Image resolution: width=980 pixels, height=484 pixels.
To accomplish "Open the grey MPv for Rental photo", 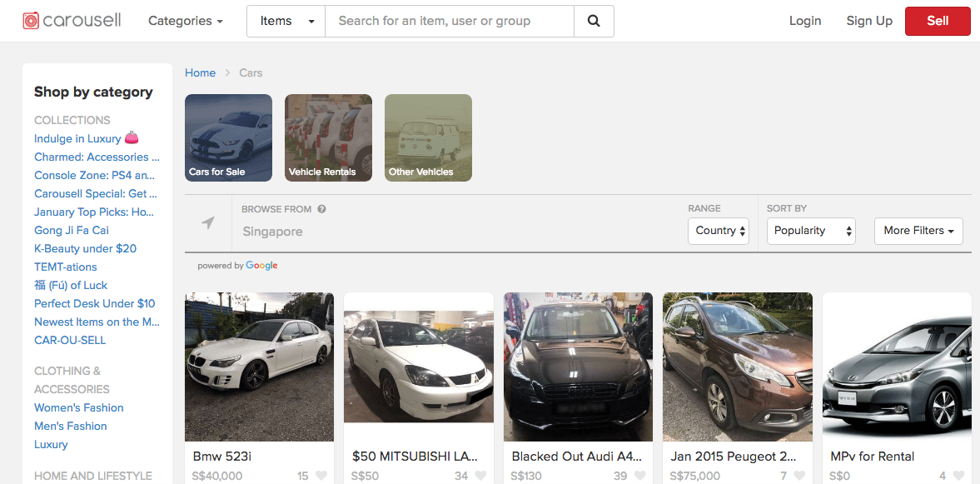I will click(898, 367).
